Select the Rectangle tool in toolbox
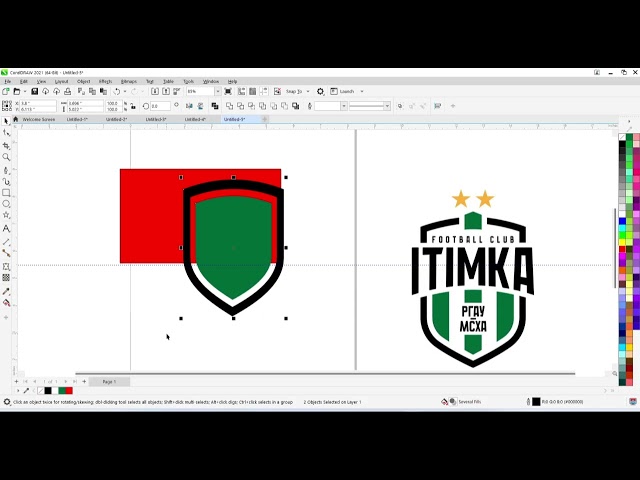This screenshot has width=640, height=480. point(6,193)
